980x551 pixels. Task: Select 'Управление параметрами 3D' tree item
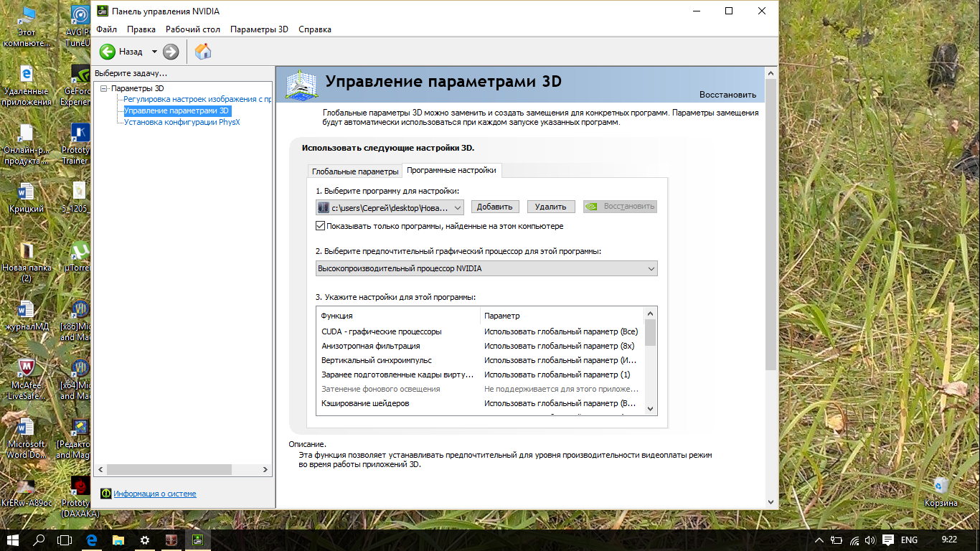pyautogui.click(x=177, y=110)
